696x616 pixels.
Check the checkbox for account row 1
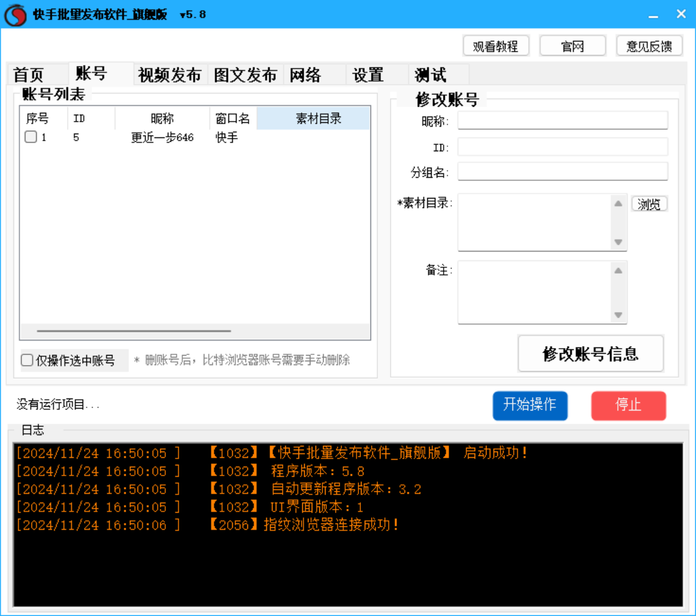(x=31, y=137)
